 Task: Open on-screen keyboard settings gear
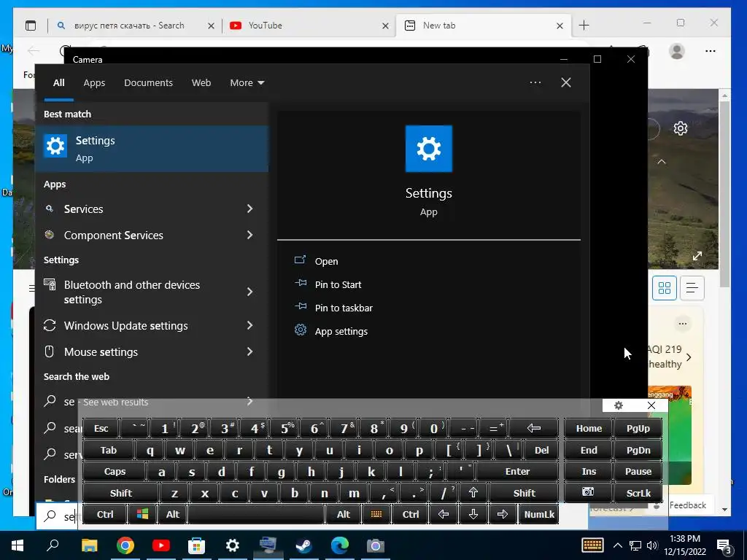tap(619, 405)
